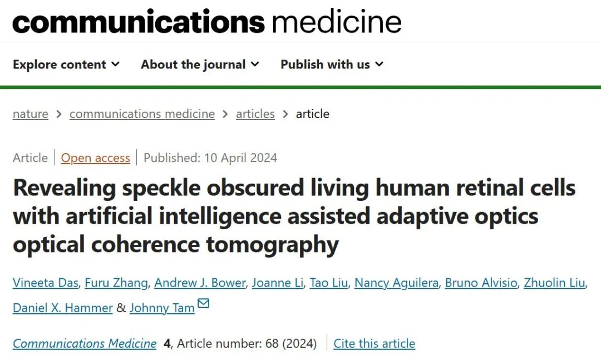Open author Zhuolin Liu link
The height and width of the screenshot is (364, 601).
pos(554,283)
